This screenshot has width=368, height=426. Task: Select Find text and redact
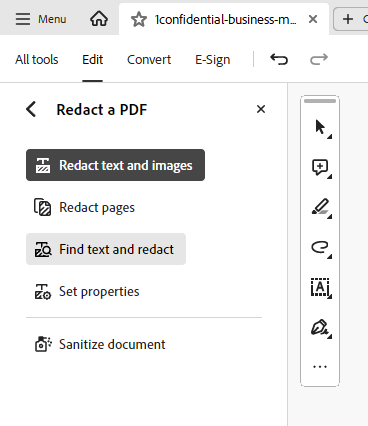click(106, 249)
